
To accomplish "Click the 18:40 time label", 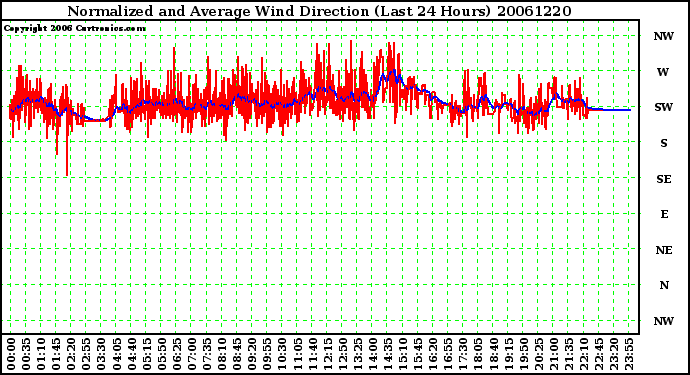I will [x=493, y=354].
